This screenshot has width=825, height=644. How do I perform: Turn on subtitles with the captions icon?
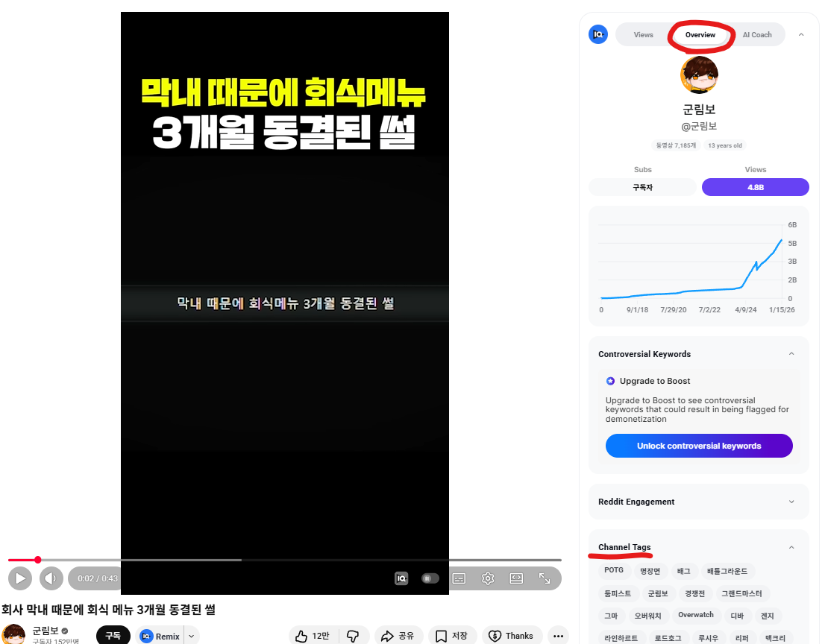(459, 578)
